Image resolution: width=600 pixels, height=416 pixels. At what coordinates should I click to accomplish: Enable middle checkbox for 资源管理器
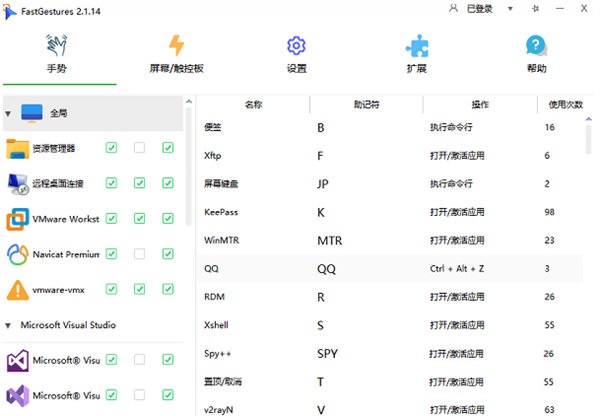click(x=139, y=148)
